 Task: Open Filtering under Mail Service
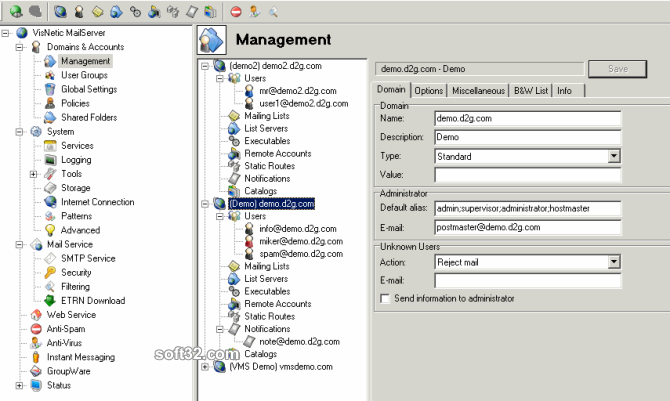pos(75,287)
